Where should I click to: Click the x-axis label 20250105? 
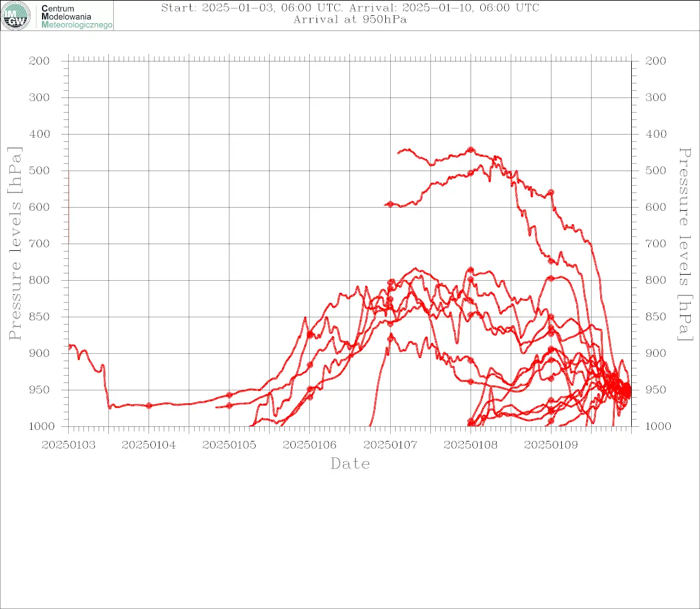click(229, 445)
